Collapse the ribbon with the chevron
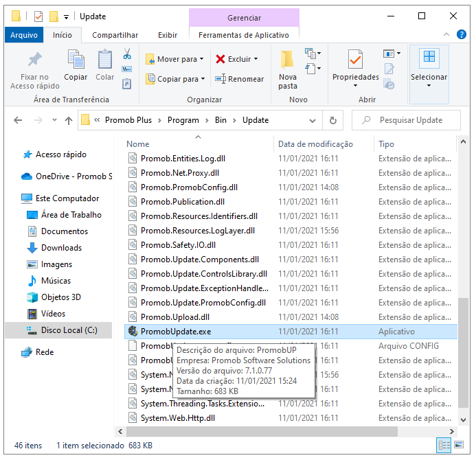Screen dimensions: 476x460 (x=446, y=34)
